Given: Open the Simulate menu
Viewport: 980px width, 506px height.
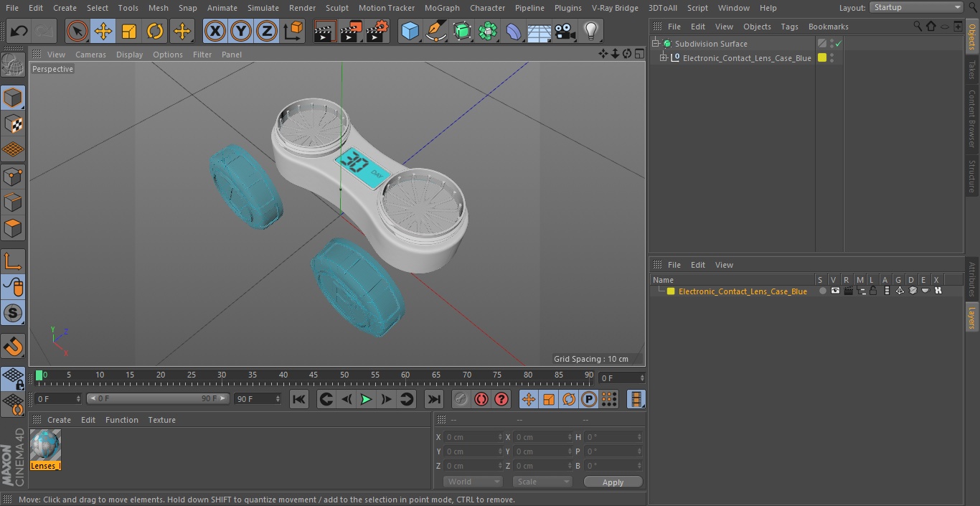Looking at the screenshot, I should click(x=263, y=8).
